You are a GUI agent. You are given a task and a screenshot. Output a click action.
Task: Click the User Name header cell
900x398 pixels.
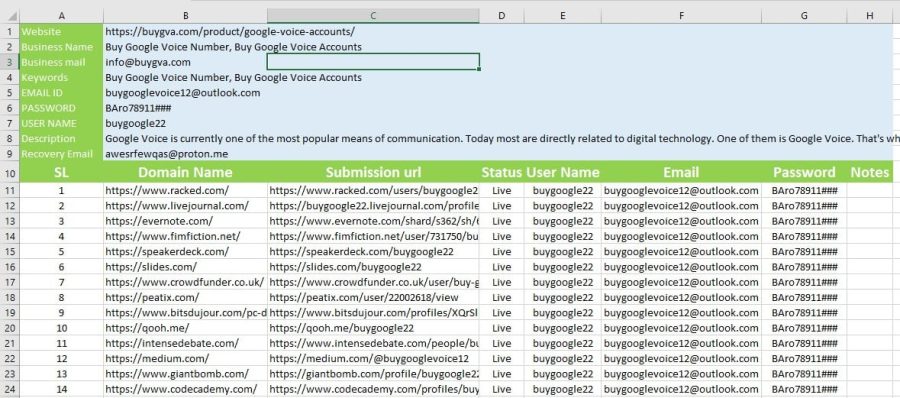click(562, 172)
